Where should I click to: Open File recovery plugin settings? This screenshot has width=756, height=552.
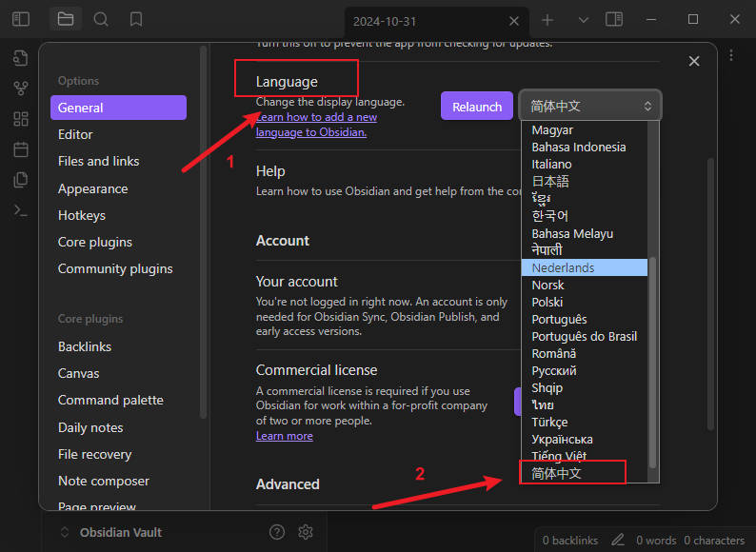[x=118, y=454]
